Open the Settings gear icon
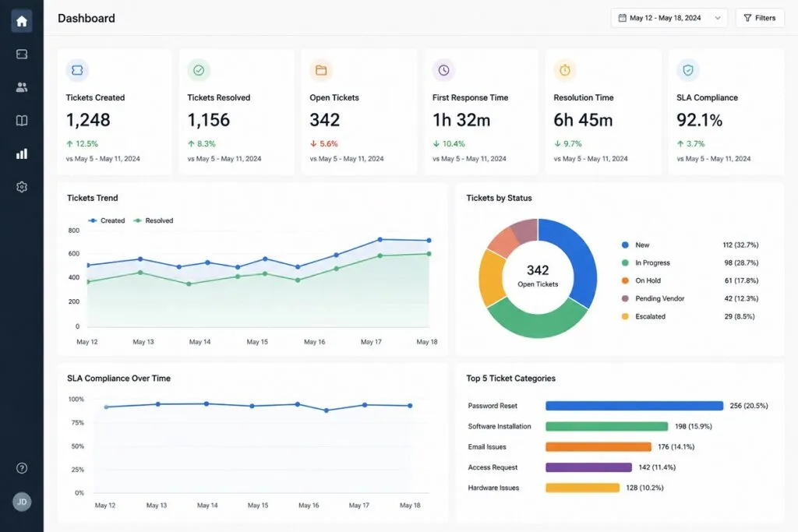798x532 pixels. pyautogui.click(x=21, y=187)
